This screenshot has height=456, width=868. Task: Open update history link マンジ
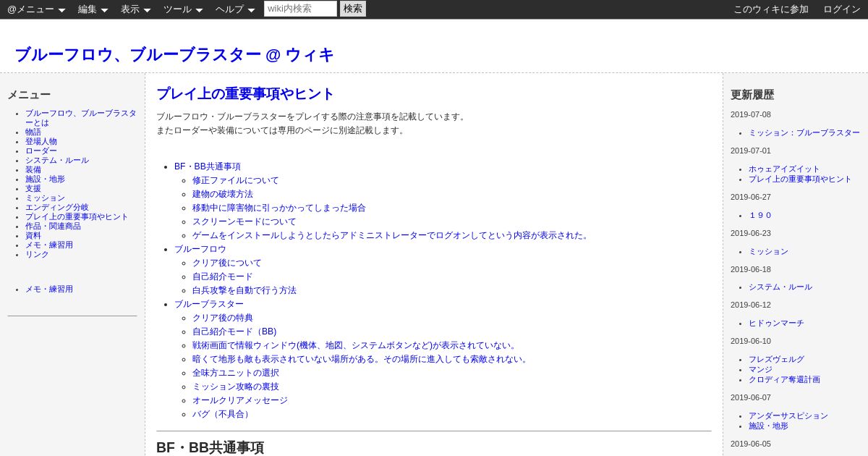click(760, 370)
